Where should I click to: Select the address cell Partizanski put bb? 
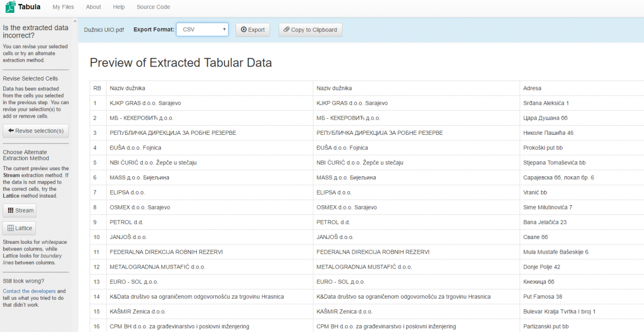point(582,326)
